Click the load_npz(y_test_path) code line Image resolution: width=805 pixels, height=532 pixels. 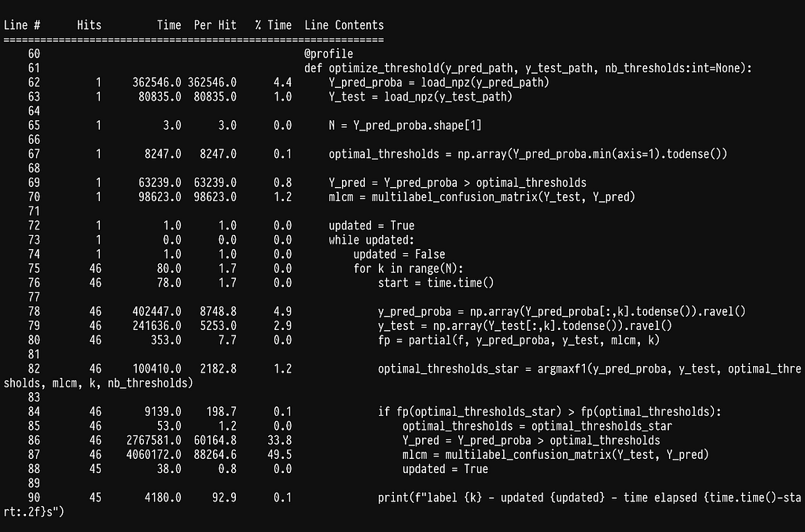pyautogui.click(x=421, y=97)
